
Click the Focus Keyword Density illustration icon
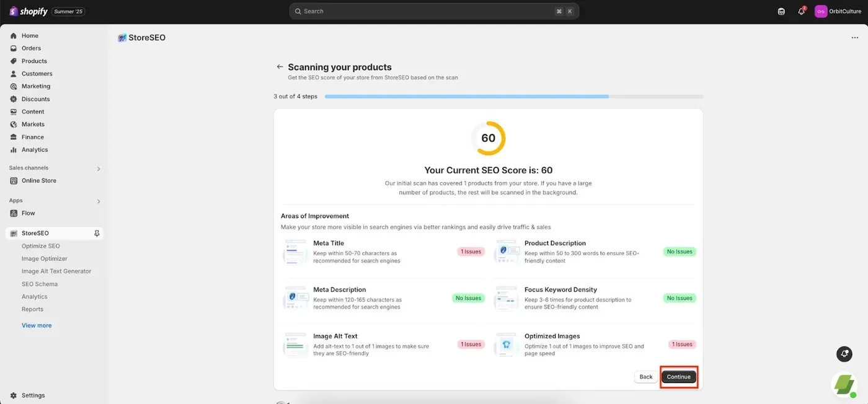507,298
